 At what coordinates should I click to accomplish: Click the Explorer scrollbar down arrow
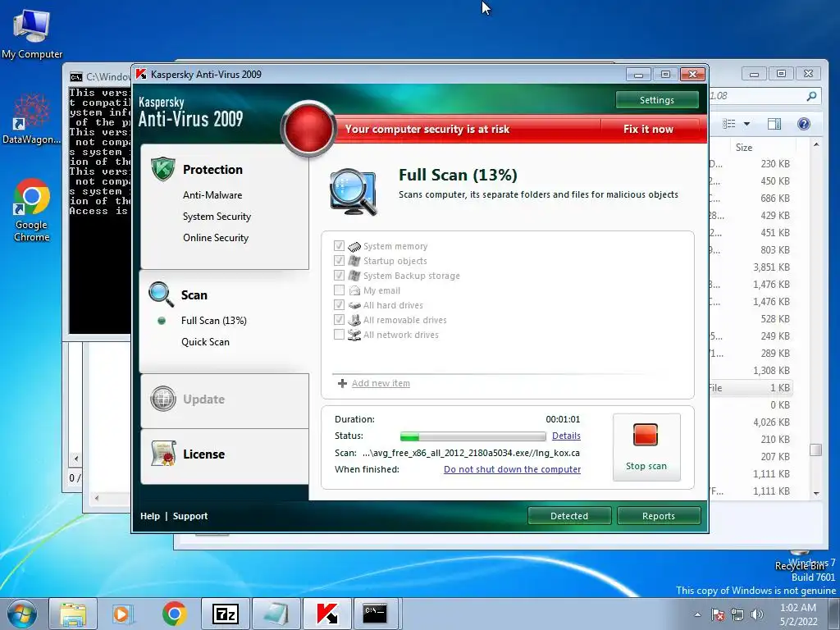[x=816, y=493]
